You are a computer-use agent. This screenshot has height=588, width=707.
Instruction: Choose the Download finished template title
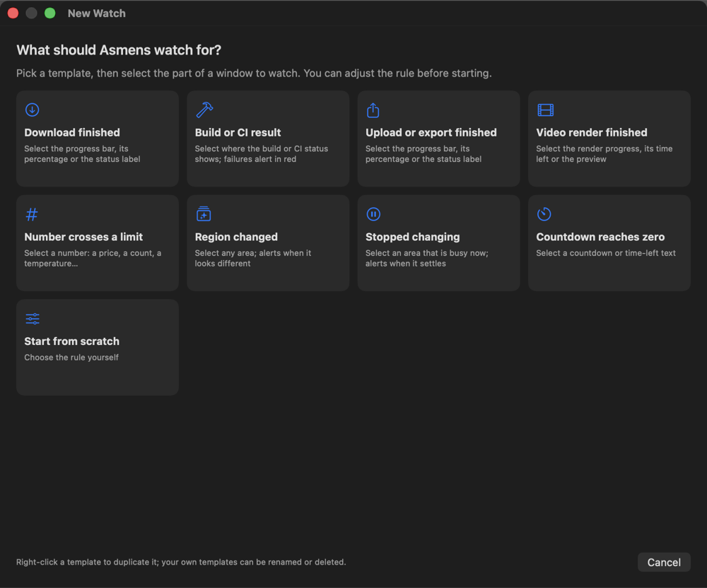[72, 132]
